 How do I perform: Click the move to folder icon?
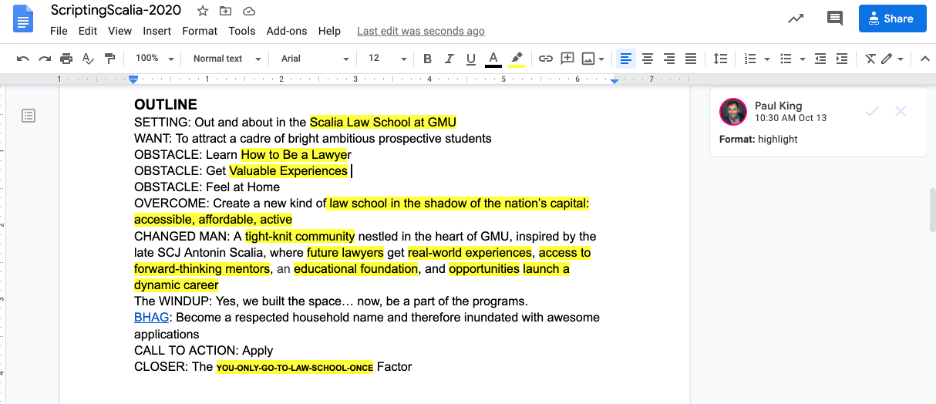pyautogui.click(x=226, y=11)
